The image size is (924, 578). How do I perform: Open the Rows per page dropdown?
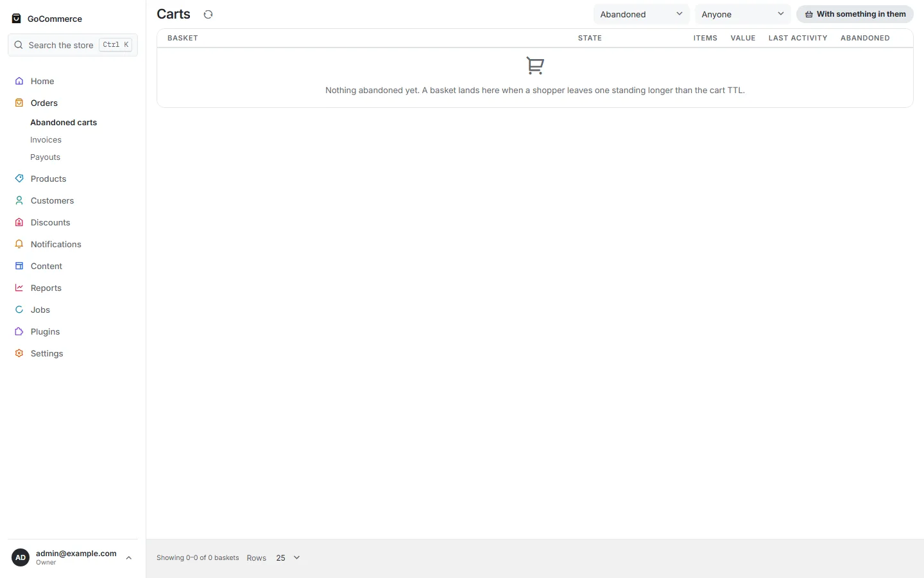coord(288,557)
